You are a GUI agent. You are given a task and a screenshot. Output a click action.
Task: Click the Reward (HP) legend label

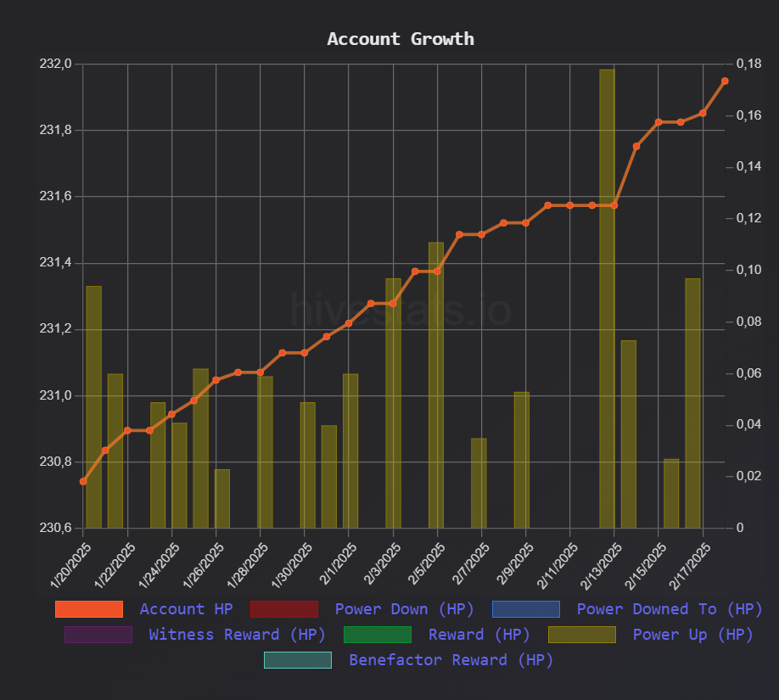(479, 635)
